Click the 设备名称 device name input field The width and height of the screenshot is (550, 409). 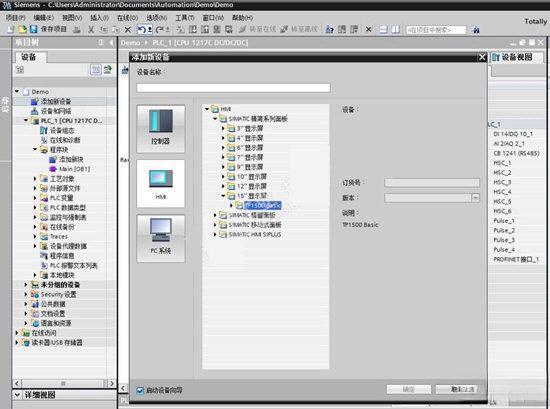tap(233, 88)
